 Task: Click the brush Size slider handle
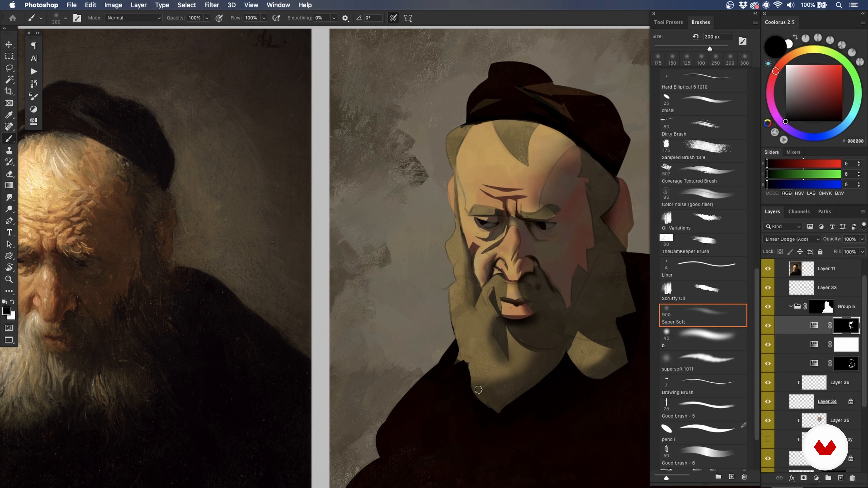710,49
